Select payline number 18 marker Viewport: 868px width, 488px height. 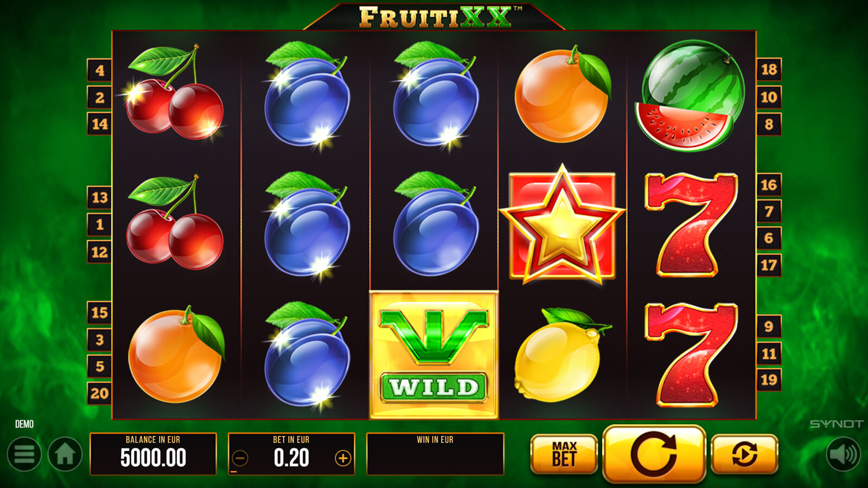tap(769, 69)
